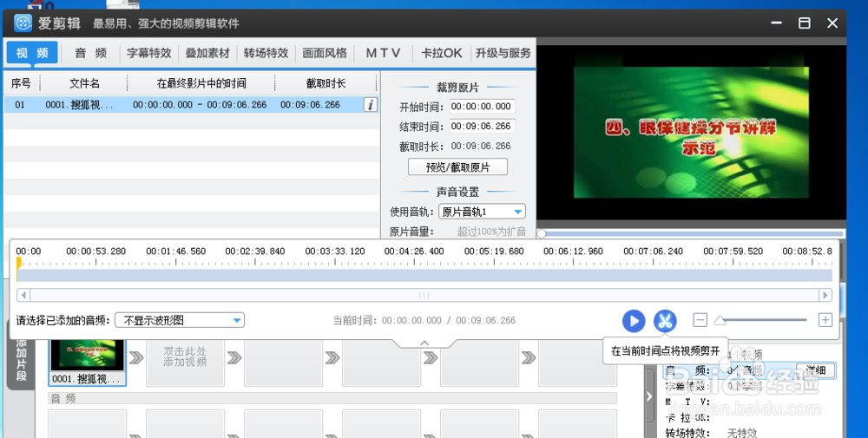This screenshot has height=438, width=868.
Task: Open the 不显示波形图 audio dropdown
Action: pyautogui.click(x=180, y=320)
